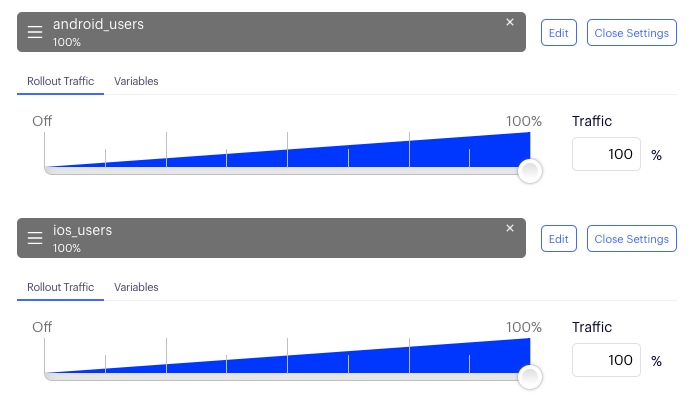Click the android_users audience header bar
This screenshot has height=395, width=693.
[x=271, y=32]
